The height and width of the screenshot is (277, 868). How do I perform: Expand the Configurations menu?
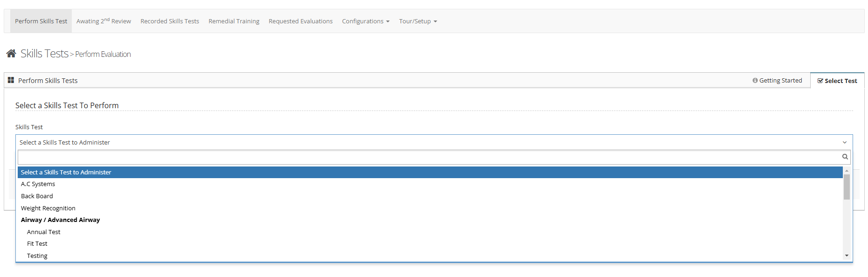[x=365, y=21]
